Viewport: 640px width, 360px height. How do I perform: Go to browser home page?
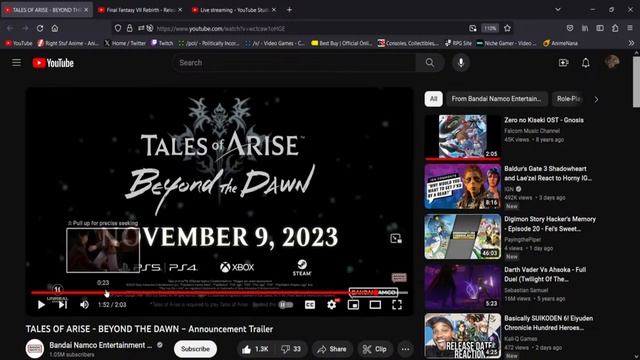click(x=55, y=28)
